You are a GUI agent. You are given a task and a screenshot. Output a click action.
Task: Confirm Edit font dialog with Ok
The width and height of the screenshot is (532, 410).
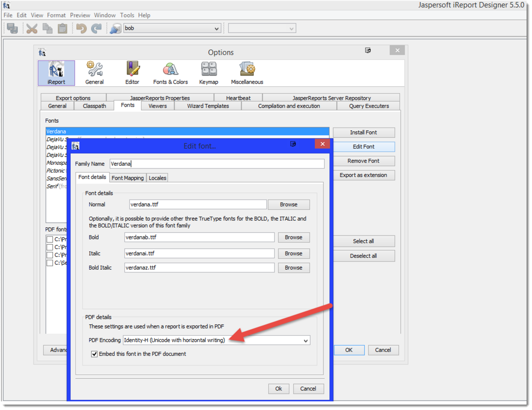click(279, 389)
